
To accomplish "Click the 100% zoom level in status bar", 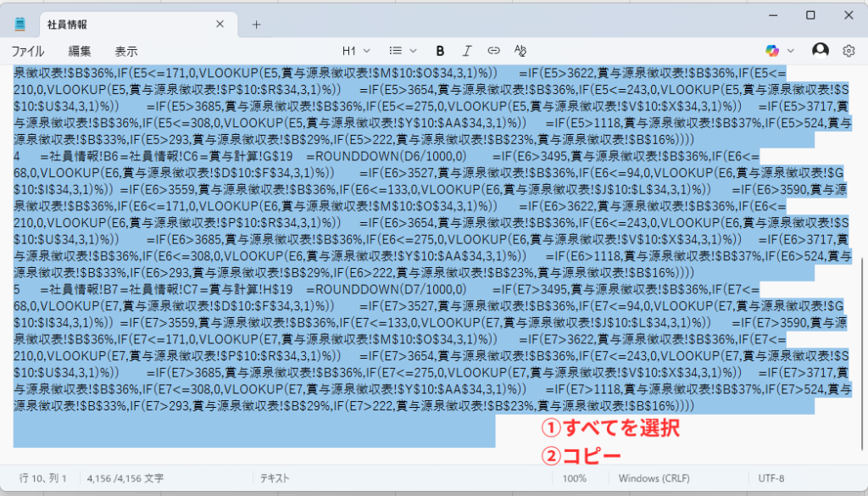I will tap(575, 478).
